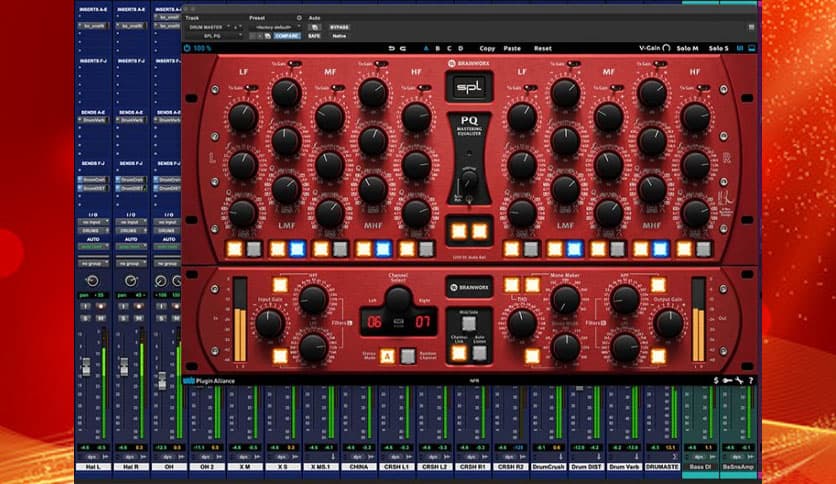Click Paste in the plugin toolbar

[512, 48]
